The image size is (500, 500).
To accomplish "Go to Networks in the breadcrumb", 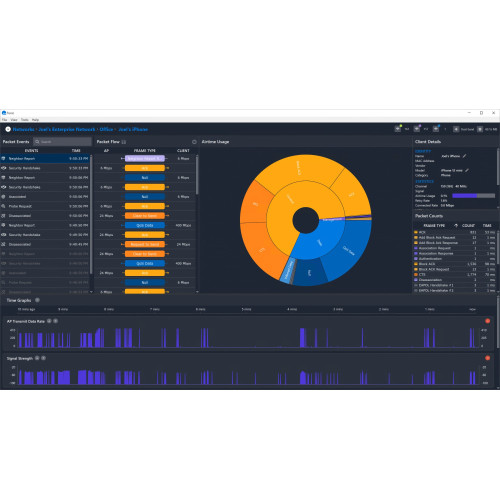I will (x=23, y=129).
